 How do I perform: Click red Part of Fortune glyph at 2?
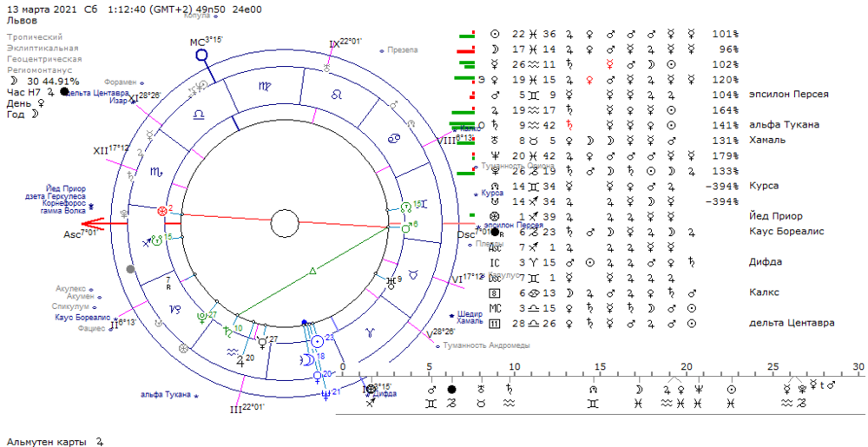[162, 211]
